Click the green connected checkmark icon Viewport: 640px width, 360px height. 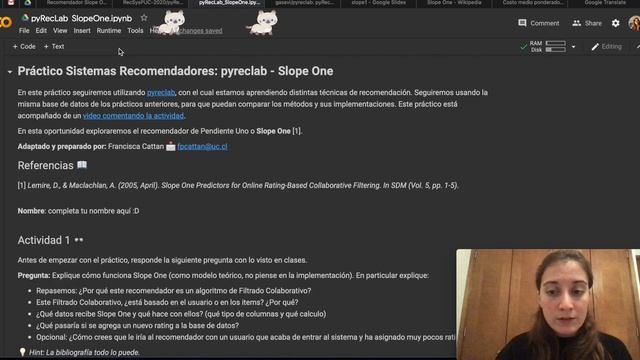point(523,47)
